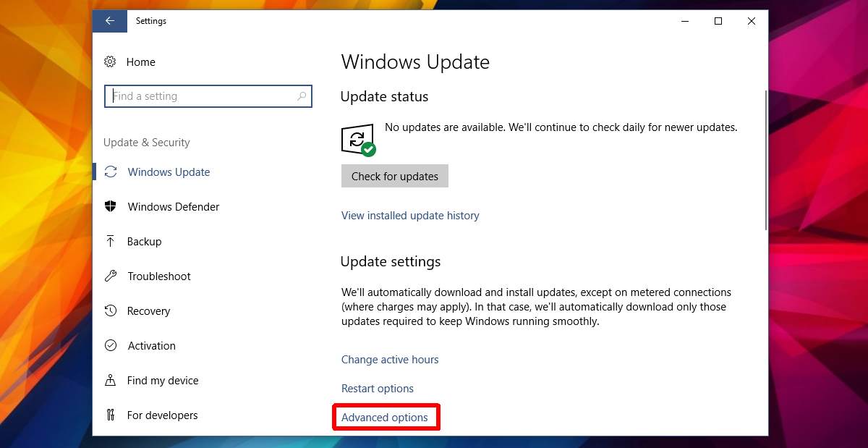Select Windows Update in the sidebar
The image size is (868, 448).
(169, 172)
